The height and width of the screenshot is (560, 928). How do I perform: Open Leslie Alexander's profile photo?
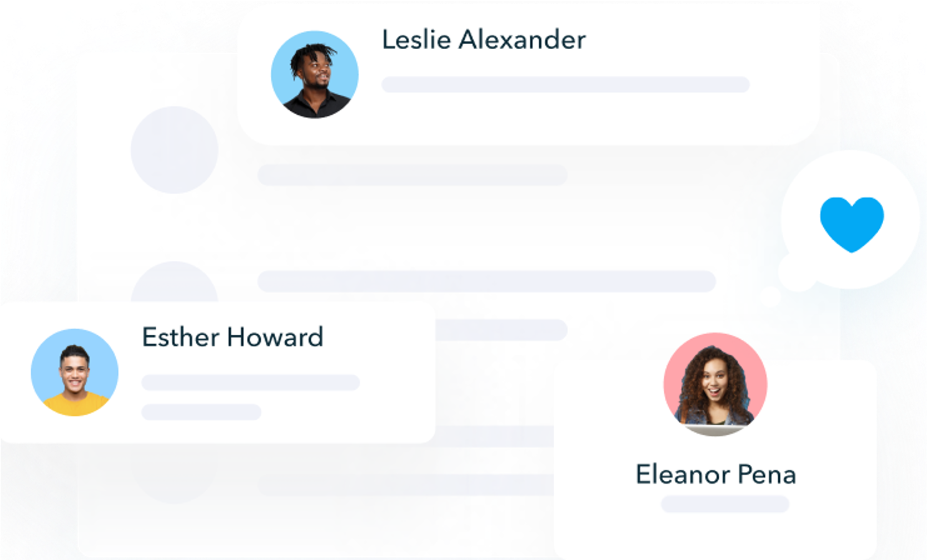click(x=314, y=74)
